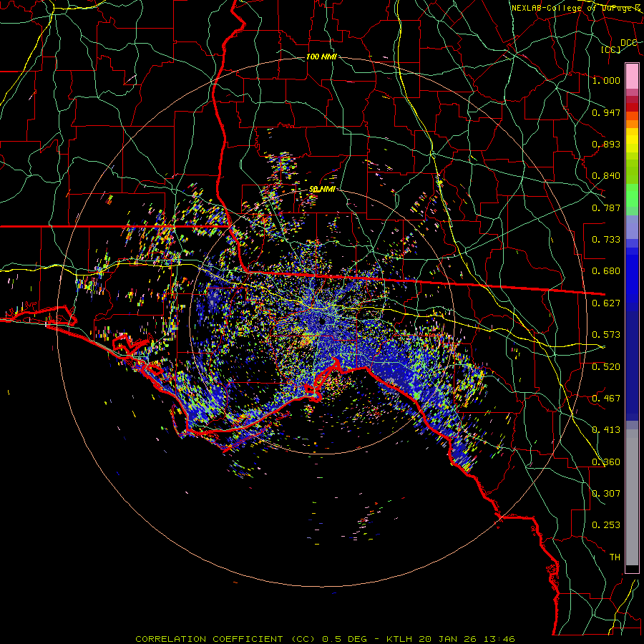Click the 0.520 scale value
Screen dimensions: 644x644
click(x=606, y=367)
